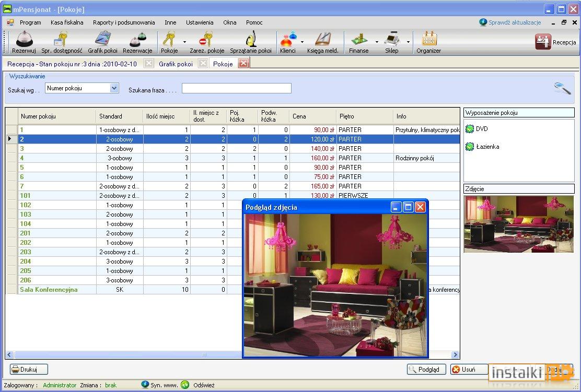Click the horizontal scrollbar right arrow
The width and height of the screenshot is (581, 392).
(x=456, y=354)
